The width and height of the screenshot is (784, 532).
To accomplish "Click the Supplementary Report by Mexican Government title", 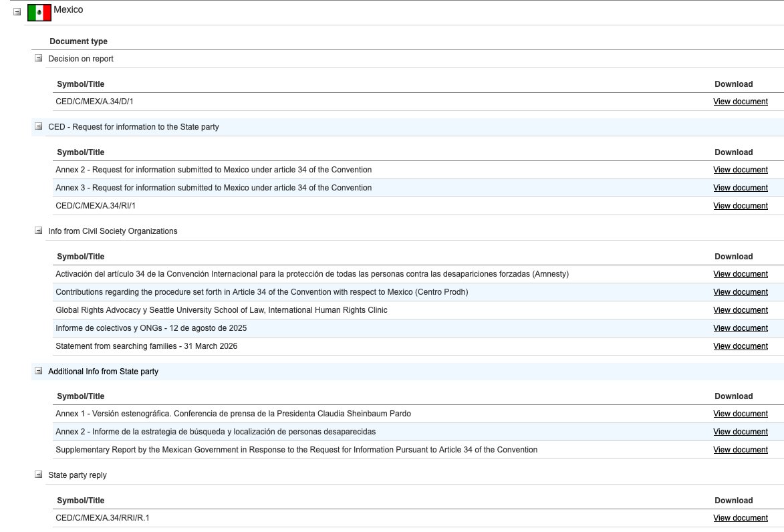I will tap(297, 450).
